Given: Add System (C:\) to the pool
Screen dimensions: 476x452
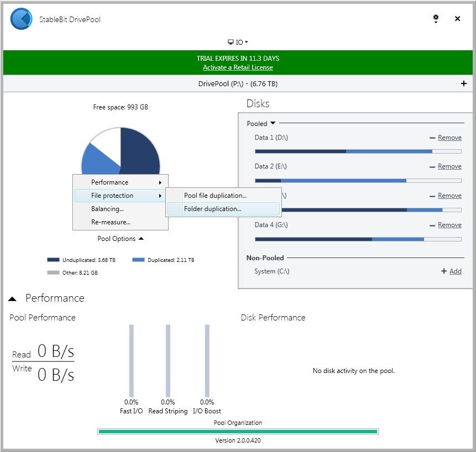Looking at the screenshot, I should coord(456,271).
